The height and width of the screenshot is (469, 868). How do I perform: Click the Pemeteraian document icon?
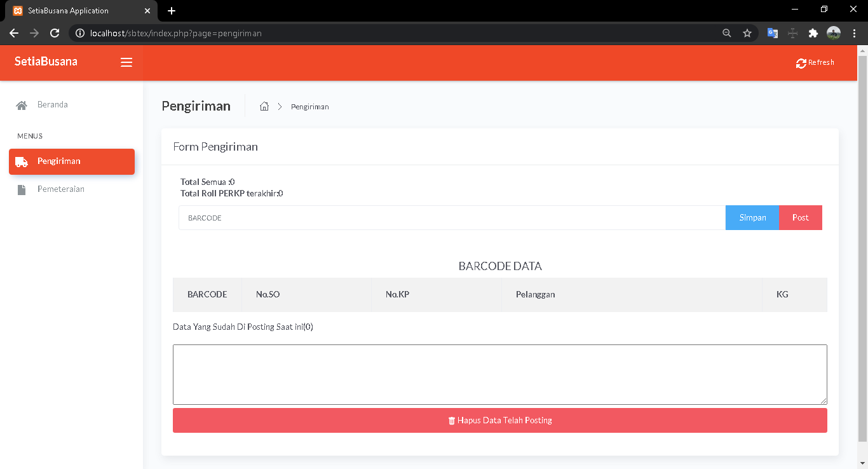click(x=22, y=190)
